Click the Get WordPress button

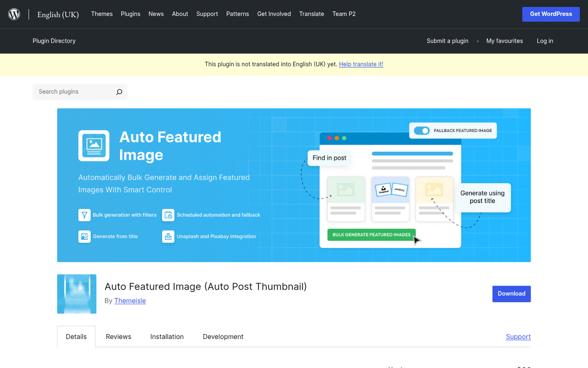point(551,14)
